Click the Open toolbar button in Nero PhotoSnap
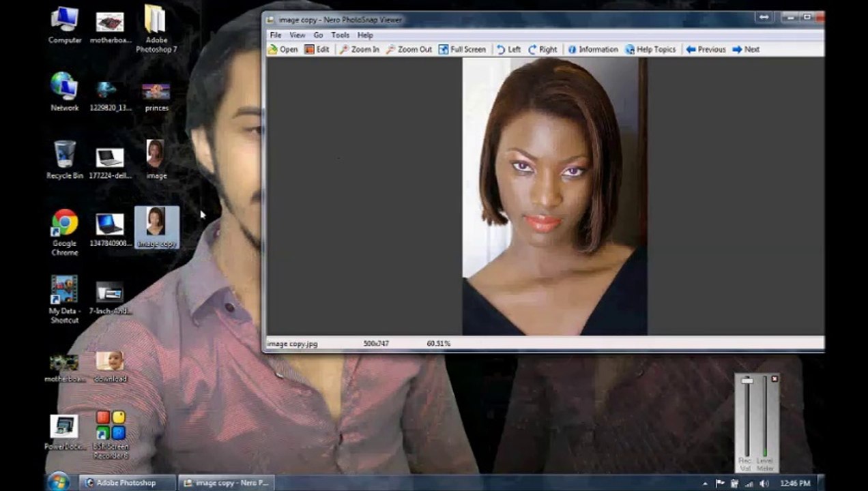The height and width of the screenshot is (491, 868). [283, 49]
